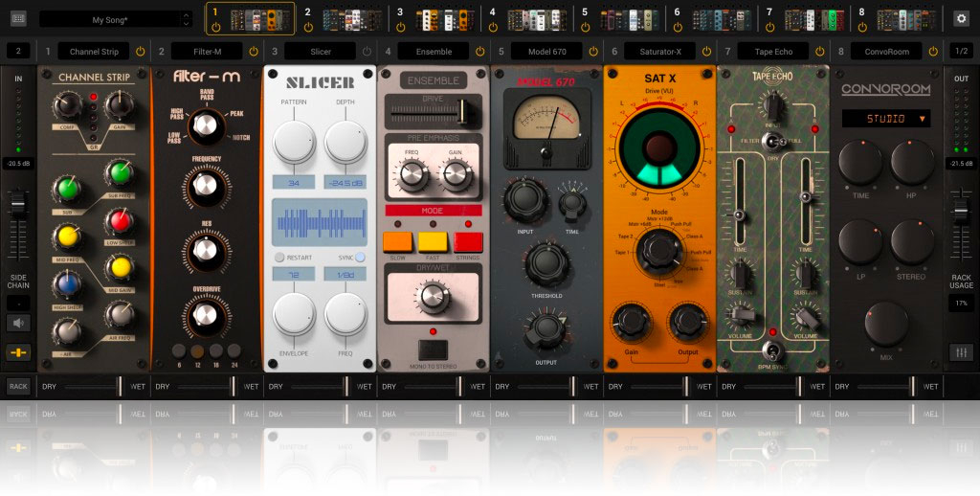Click the Model 670 Dry/Wet slider
Image resolution: width=980 pixels, height=496 pixels.
(x=546, y=386)
